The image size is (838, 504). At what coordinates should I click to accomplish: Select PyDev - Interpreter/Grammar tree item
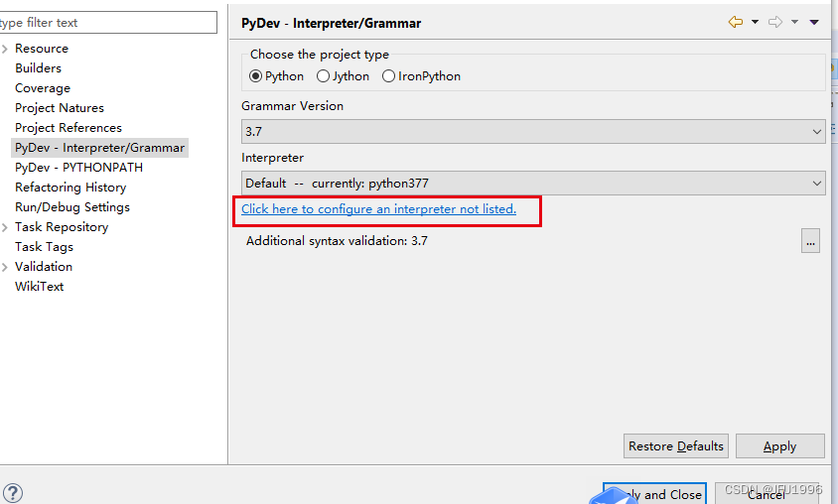click(99, 148)
